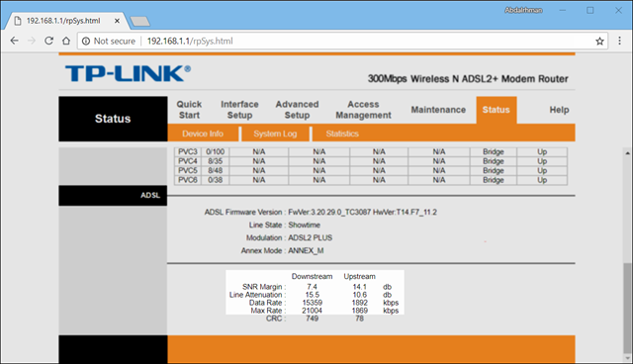The height and width of the screenshot is (364, 633).
Task: Click the 0/100 VPI/VCI cell
Action: (x=216, y=151)
